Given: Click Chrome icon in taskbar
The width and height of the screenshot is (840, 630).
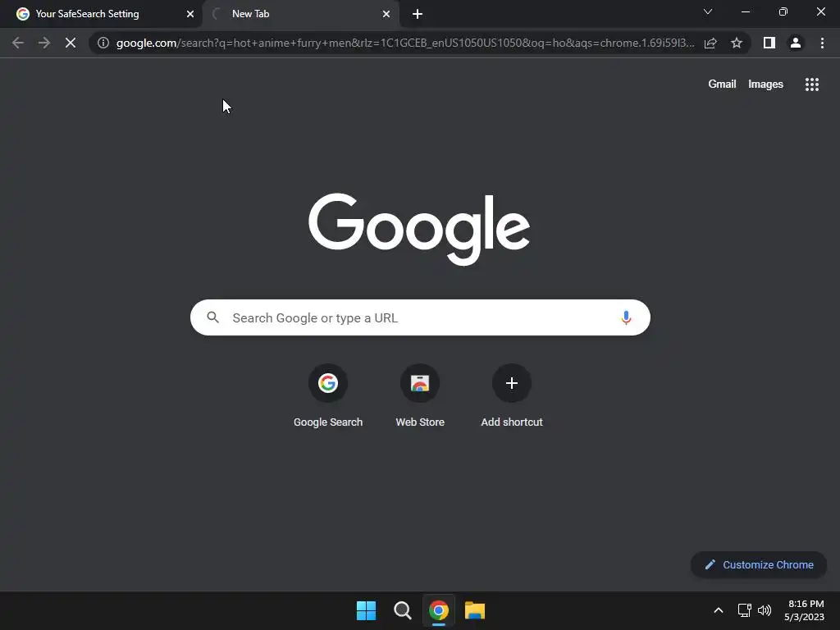Looking at the screenshot, I should click(x=439, y=610).
